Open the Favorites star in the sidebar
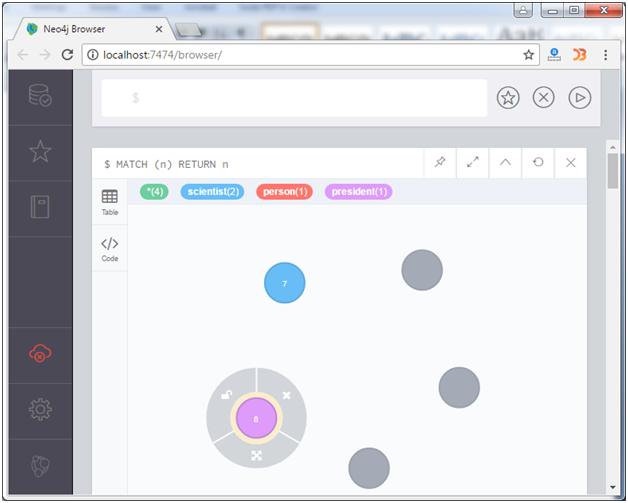 pos(40,151)
